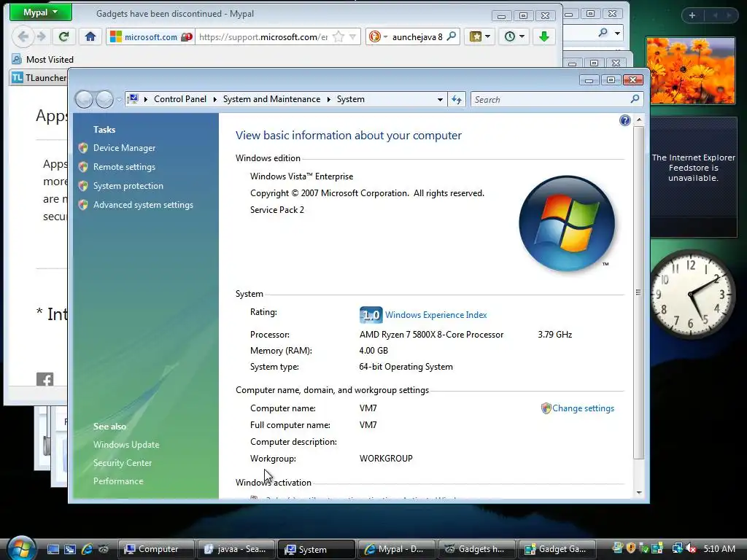The image size is (747, 560).
Task: Click the 5:10 AM taskbar clock
Action: (719, 549)
